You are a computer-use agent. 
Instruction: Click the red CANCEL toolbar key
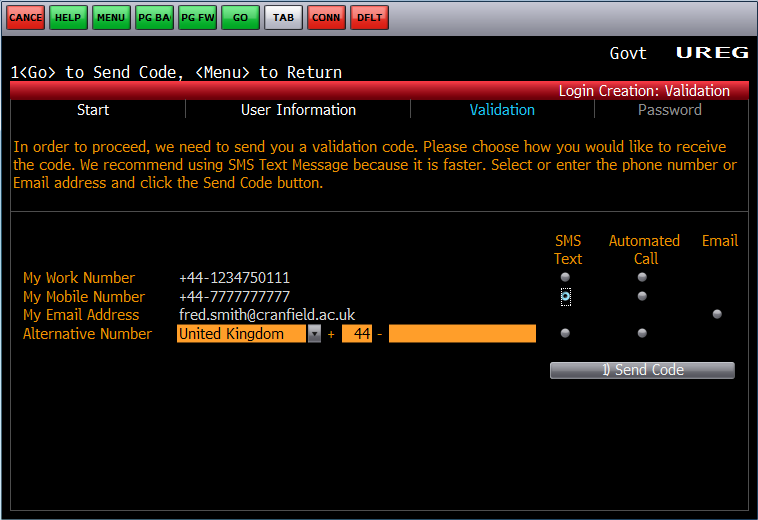click(x=26, y=18)
